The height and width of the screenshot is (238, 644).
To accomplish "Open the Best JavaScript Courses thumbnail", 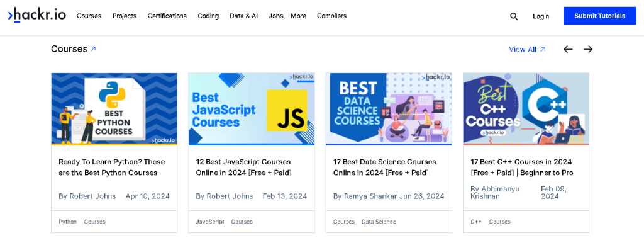I will 252,109.
